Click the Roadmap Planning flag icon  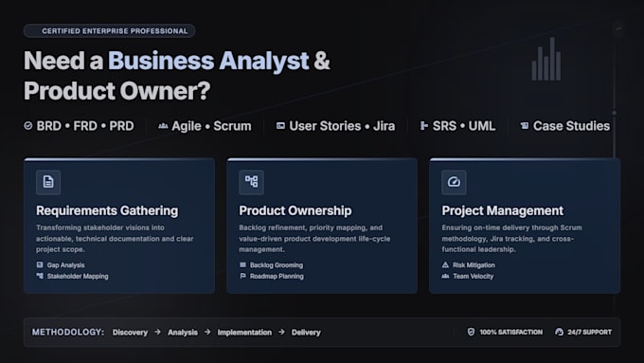click(242, 276)
